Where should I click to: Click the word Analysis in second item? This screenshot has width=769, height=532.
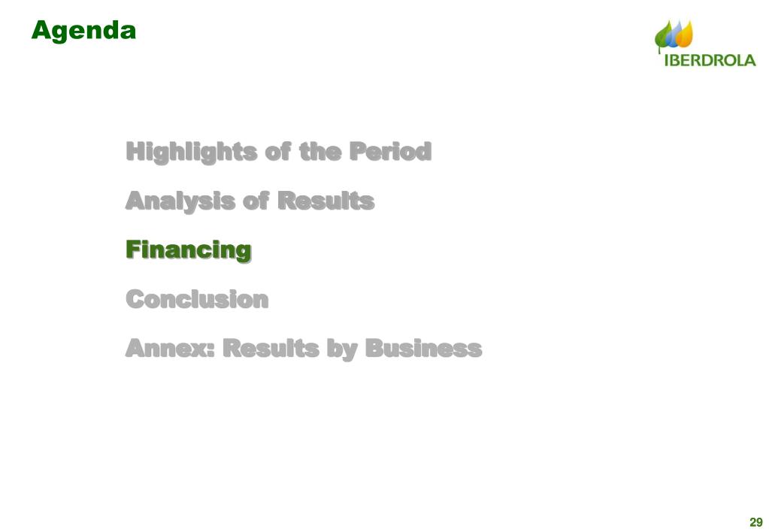pos(180,201)
